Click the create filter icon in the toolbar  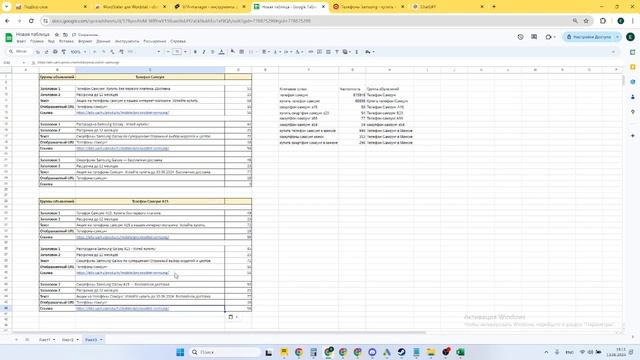[337, 52]
